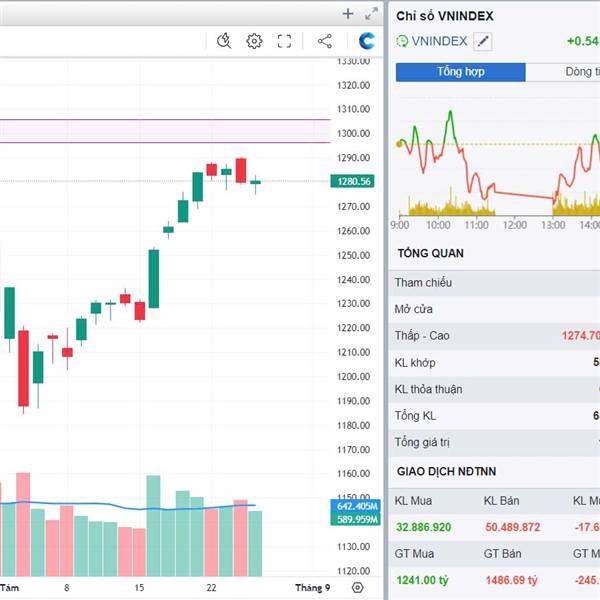
Task: Click the Mở cửa row
Action: tap(494, 309)
